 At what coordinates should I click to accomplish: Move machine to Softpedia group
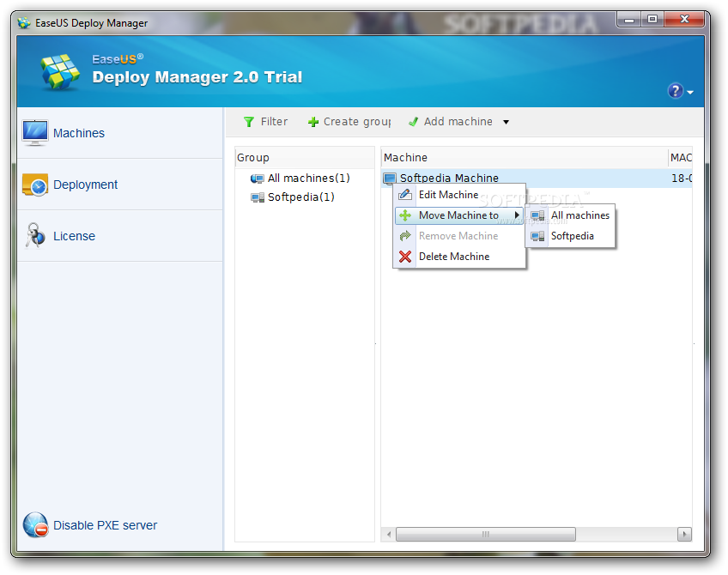tap(570, 236)
